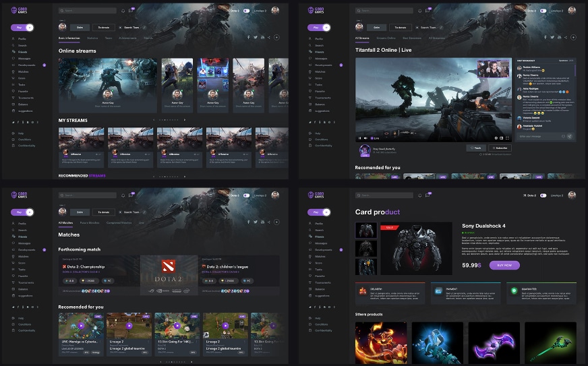Open Best Streamers tab on Titanfall live screen
Viewport: 588px width, 366px height.
(x=412, y=38)
